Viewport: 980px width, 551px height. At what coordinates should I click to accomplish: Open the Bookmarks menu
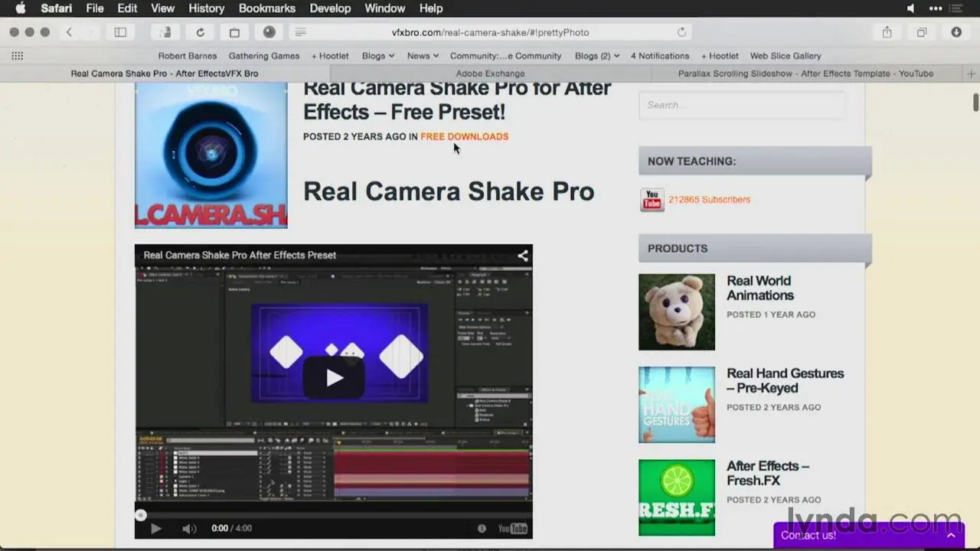(266, 8)
